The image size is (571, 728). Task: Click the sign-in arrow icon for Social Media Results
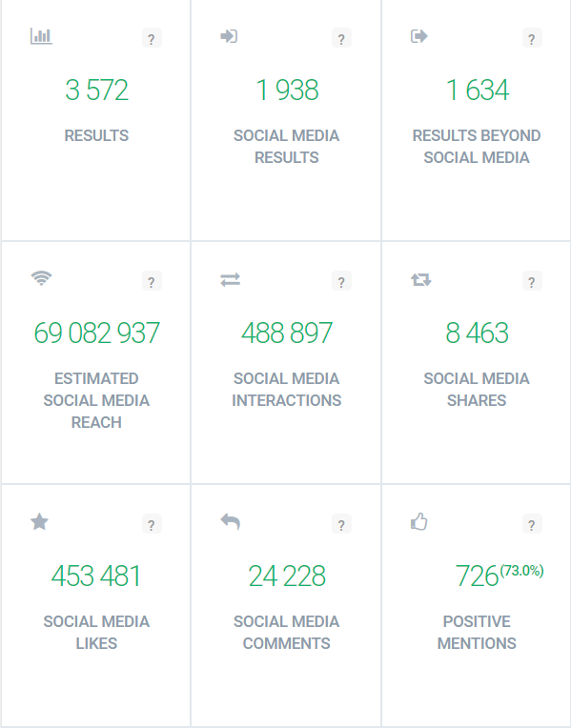coord(229,36)
